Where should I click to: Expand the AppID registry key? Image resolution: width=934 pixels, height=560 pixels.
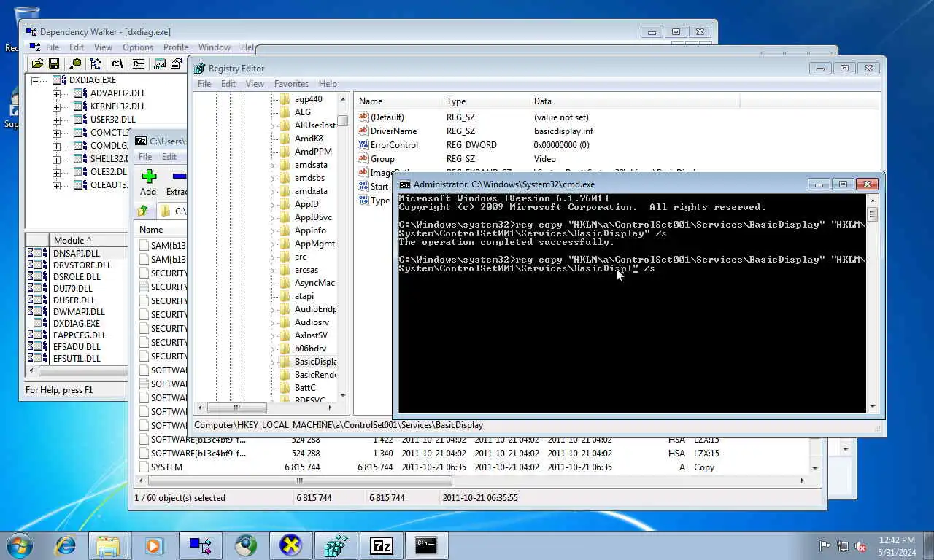pyautogui.click(x=273, y=204)
